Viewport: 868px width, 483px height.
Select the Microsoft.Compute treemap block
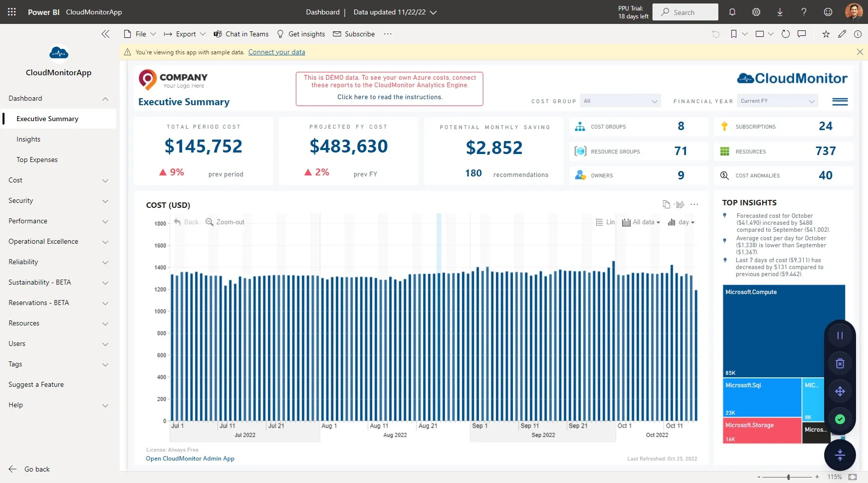point(784,331)
